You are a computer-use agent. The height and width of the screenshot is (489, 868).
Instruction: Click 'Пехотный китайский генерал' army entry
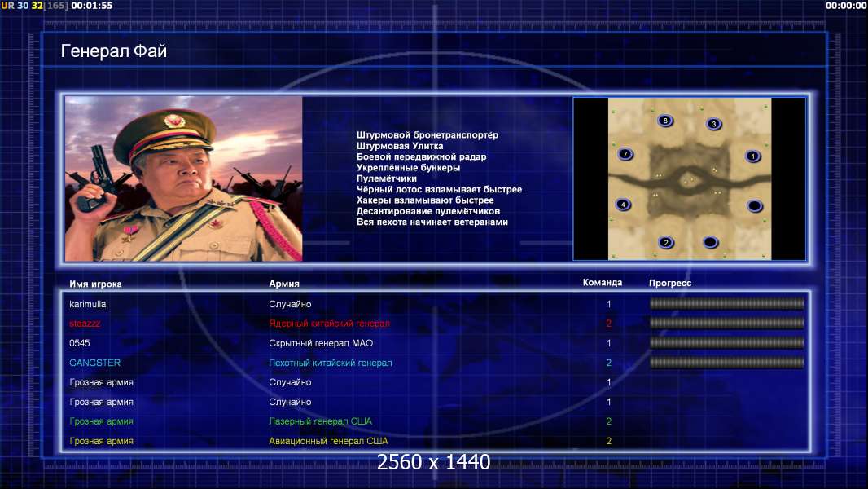coord(331,363)
